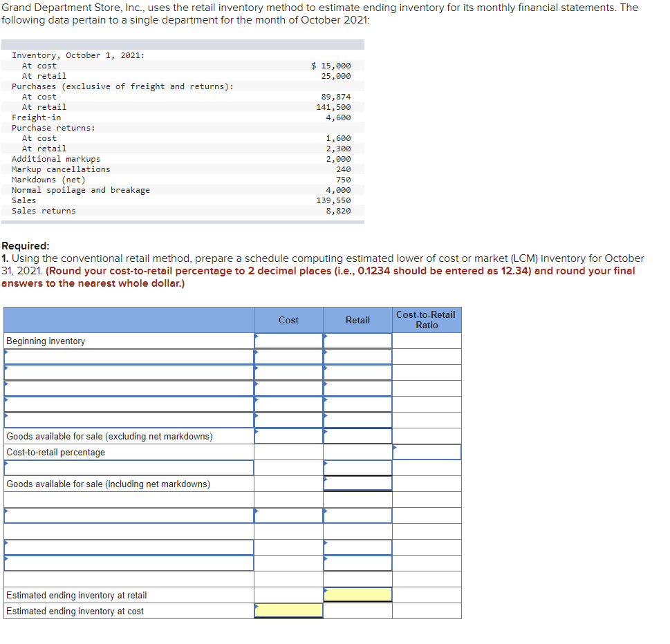Click the "Markdowns (net)" data label
This screenshot has height=644, width=670.
tap(48, 180)
